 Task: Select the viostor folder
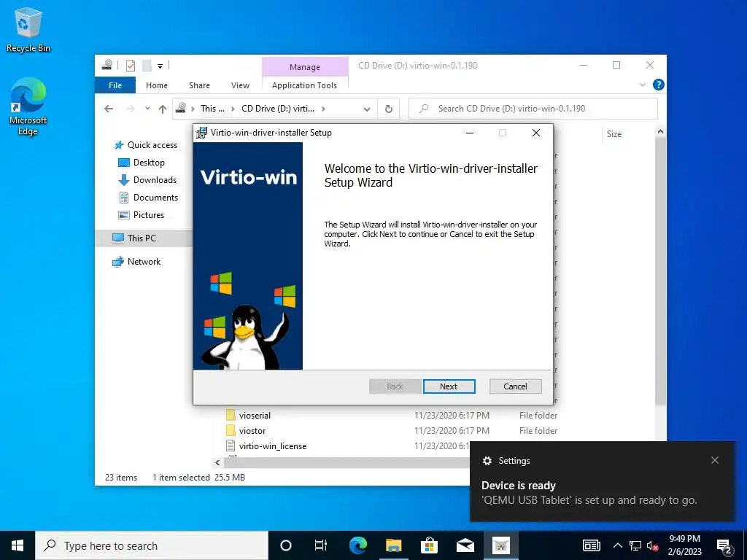coord(252,430)
